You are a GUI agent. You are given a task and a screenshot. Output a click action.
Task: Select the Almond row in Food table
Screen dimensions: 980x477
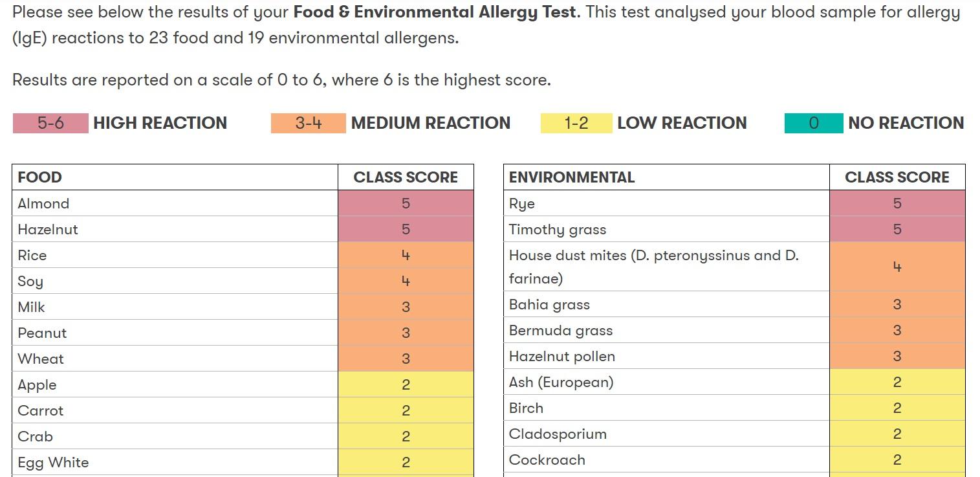[243, 203]
